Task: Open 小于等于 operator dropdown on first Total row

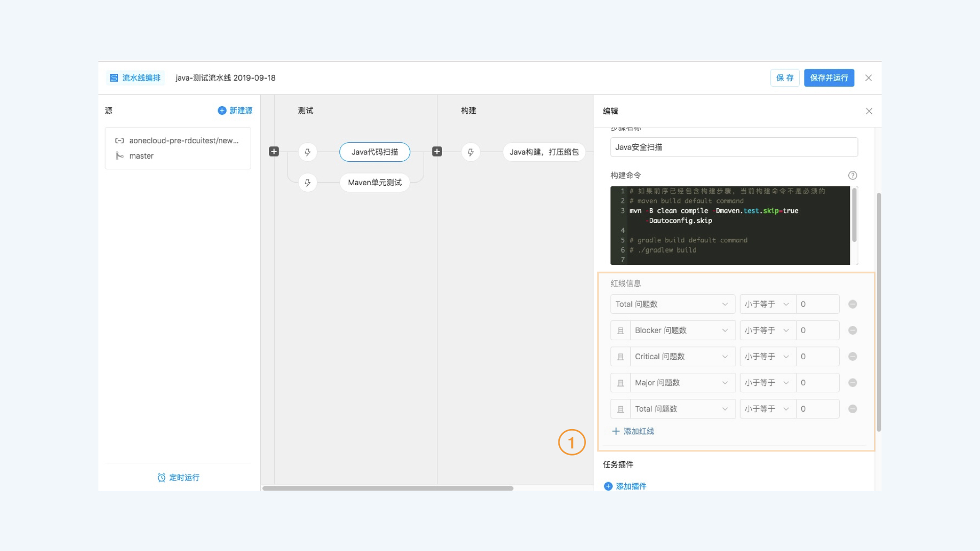Action: click(x=768, y=304)
